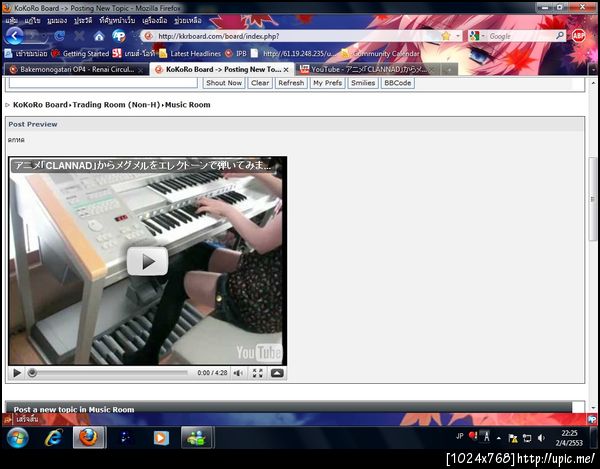Open the fifth Thai menu in the menu bar

[x=117, y=20]
